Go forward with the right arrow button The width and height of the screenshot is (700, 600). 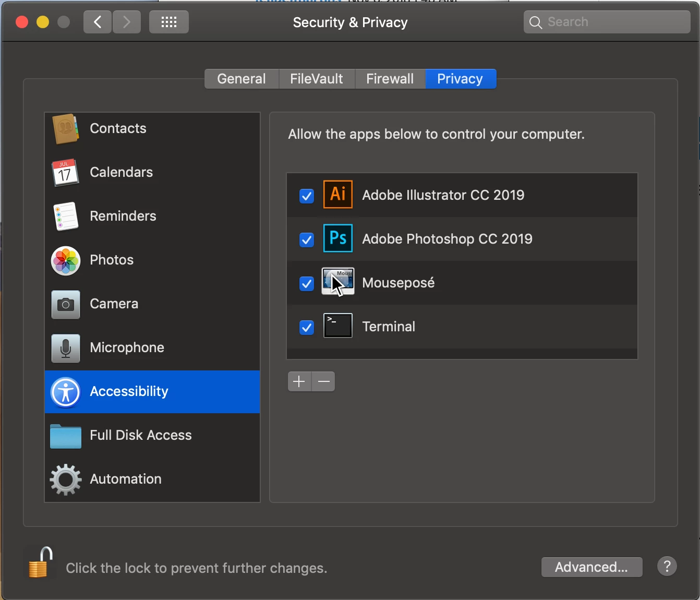(127, 22)
